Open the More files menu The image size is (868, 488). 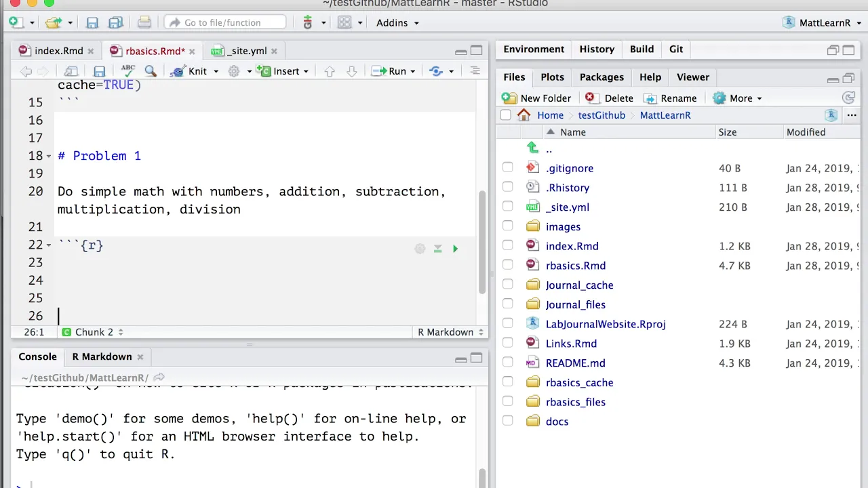[738, 98]
